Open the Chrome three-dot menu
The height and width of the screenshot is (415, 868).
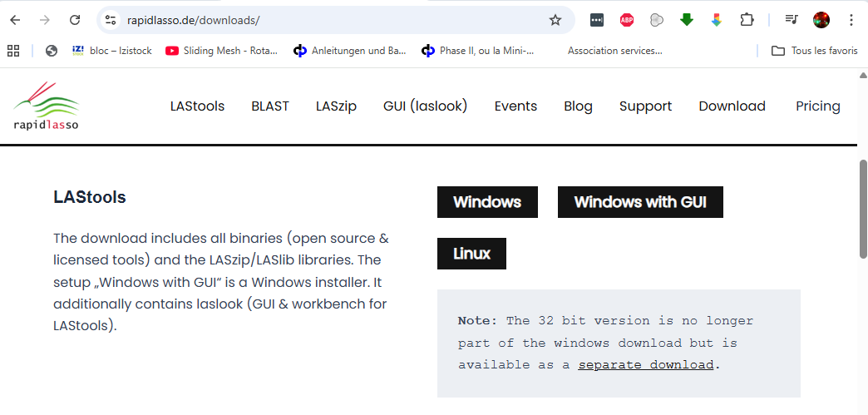coord(851,20)
